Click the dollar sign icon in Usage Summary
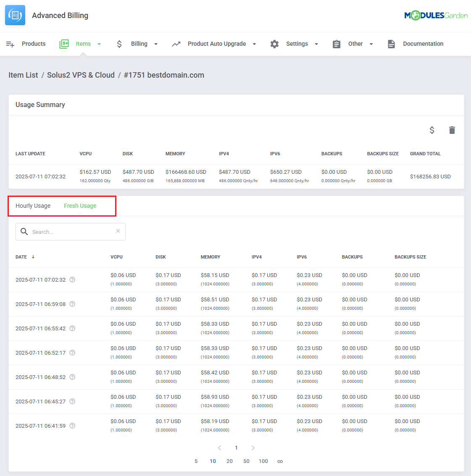The image size is (471, 476). [x=432, y=130]
